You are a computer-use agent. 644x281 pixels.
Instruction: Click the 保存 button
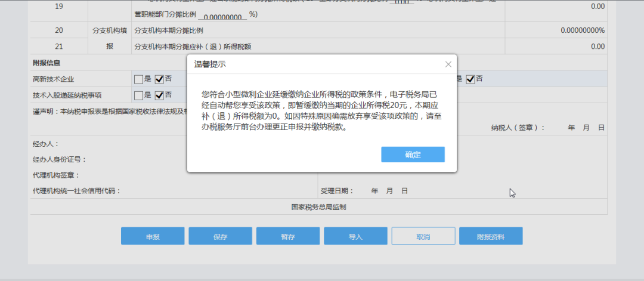pyautogui.click(x=220, y=236)
